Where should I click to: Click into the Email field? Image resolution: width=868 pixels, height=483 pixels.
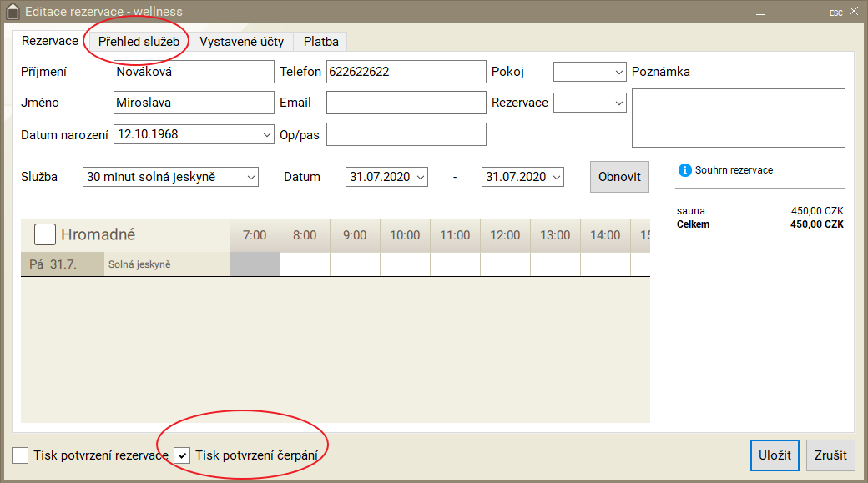406,103
